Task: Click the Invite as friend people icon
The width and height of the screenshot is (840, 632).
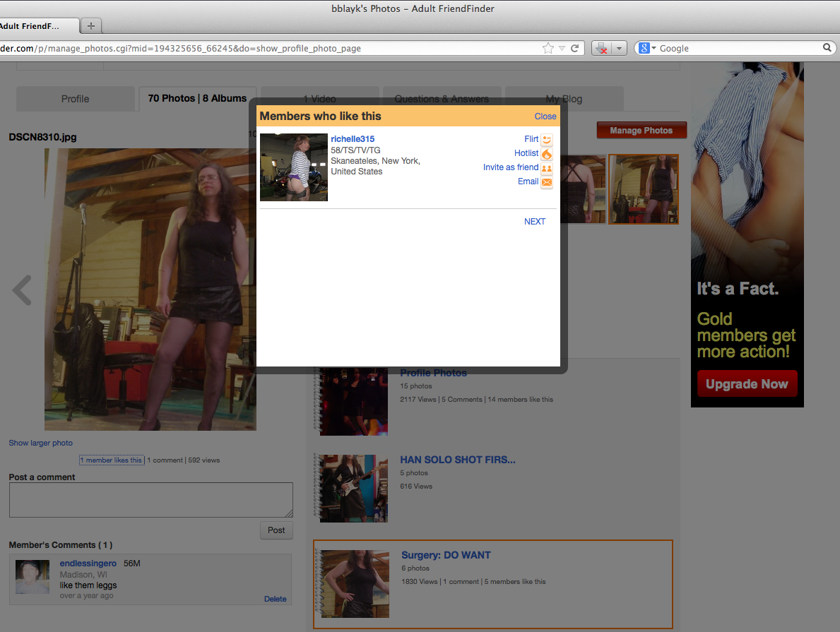Action: [x=547, y=168]
